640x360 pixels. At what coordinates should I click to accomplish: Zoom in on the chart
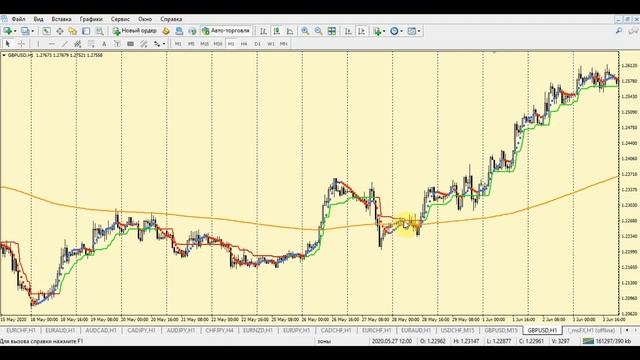click(305, 31)
